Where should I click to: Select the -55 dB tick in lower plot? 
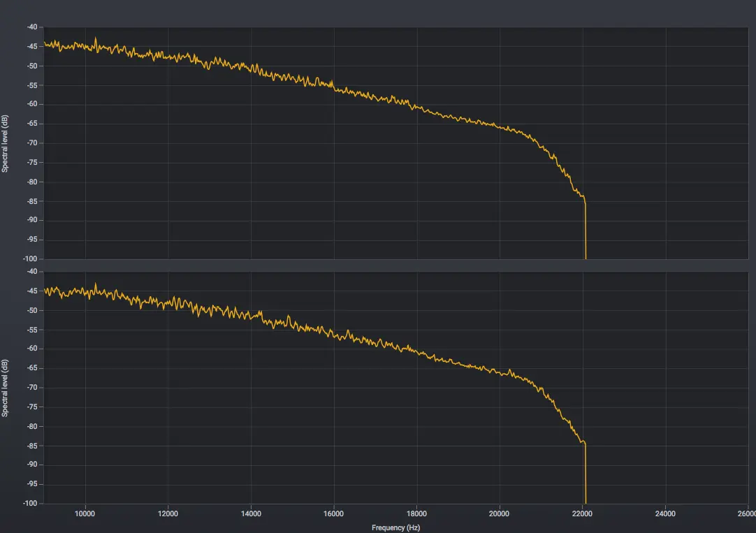click(32, 330)
